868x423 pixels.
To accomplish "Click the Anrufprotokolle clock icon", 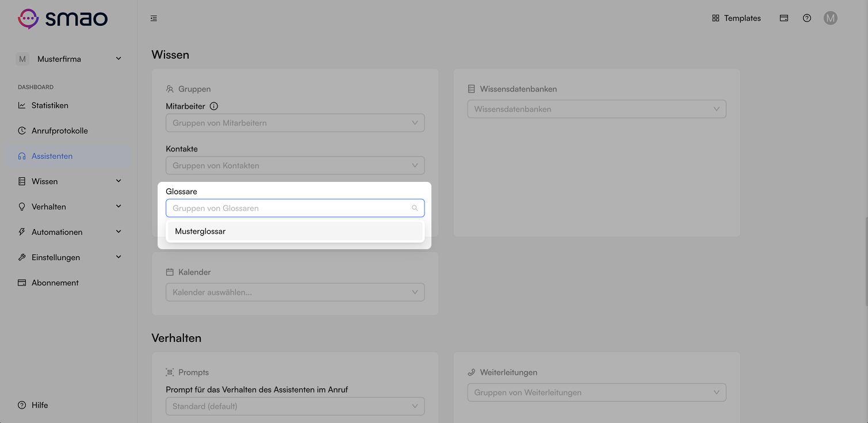I will pos(22,131).
